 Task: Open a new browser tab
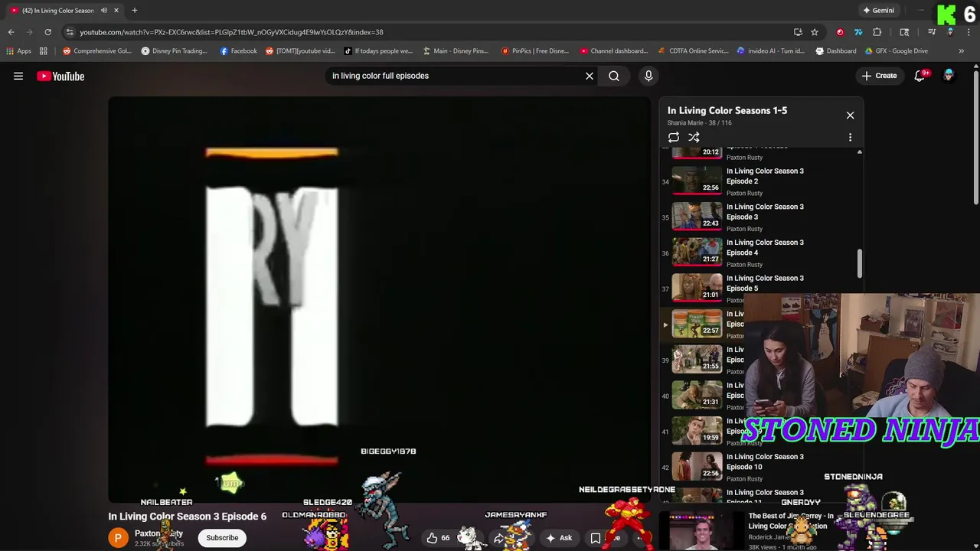point(134,11)
